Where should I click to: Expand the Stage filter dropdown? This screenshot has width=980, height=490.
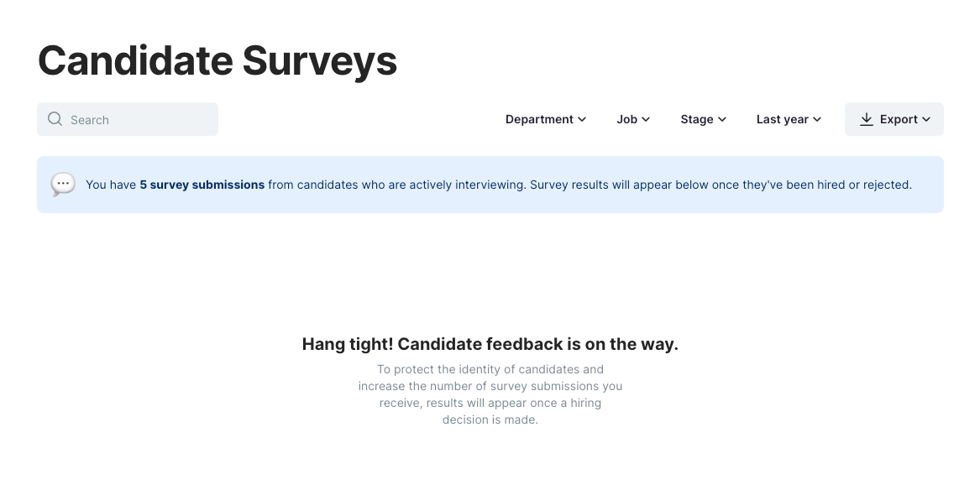click(x=703, y=119)
